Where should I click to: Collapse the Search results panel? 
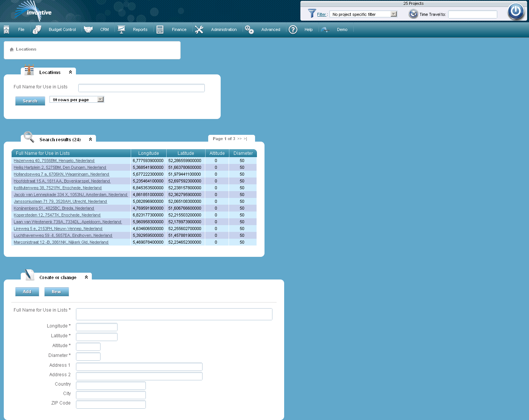click(90, 139)
